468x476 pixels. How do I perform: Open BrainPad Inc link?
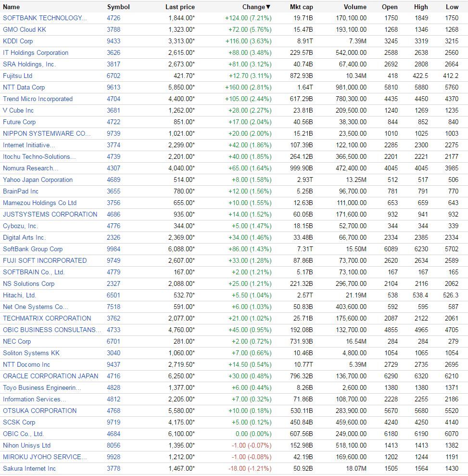click(x=21, y=191)
